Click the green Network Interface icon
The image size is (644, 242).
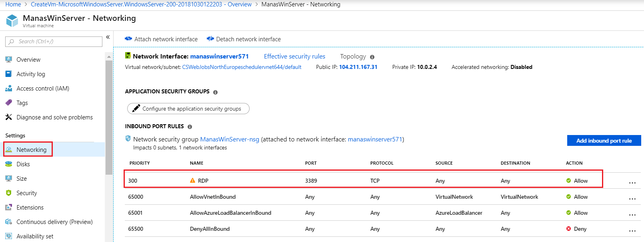[128, 56]
